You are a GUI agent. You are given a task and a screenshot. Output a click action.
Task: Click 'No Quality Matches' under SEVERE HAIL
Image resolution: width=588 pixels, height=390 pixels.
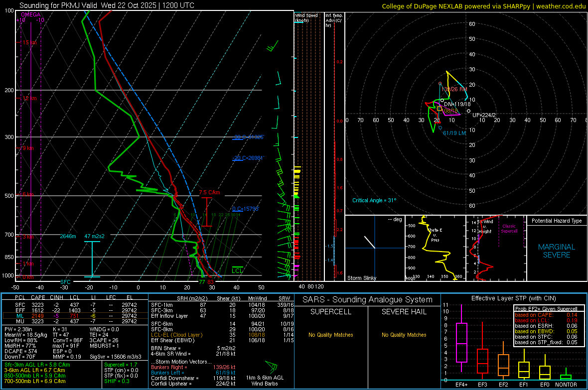(404, 335)
